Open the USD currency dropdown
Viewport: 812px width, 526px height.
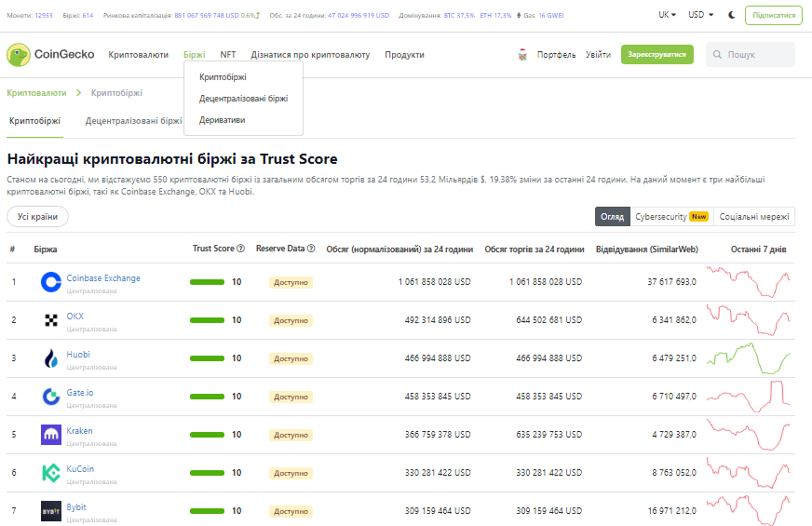tap(700, 15)
